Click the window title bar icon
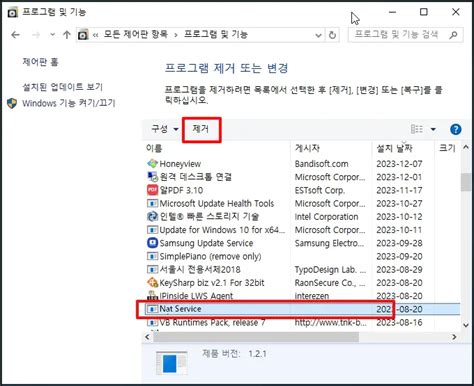 click(13, 12)
